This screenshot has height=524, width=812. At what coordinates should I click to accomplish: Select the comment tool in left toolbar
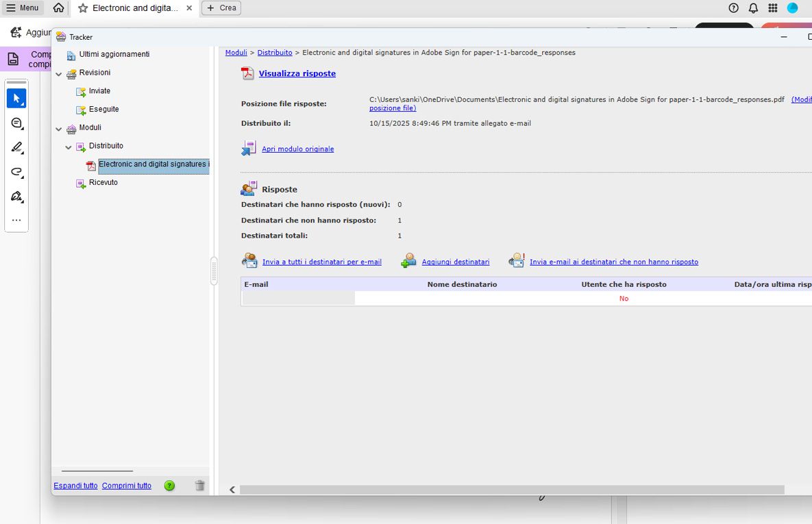pyautogui.click(x=16, y=123)
